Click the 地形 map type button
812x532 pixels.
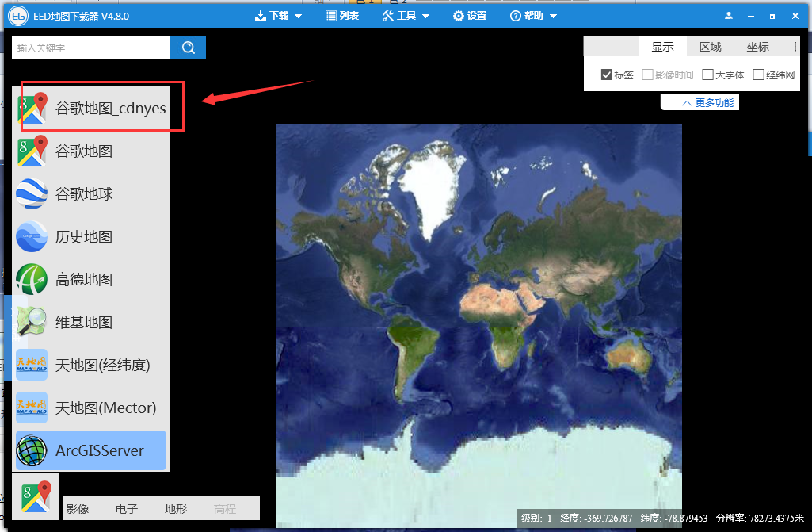(x=176, y=509)
